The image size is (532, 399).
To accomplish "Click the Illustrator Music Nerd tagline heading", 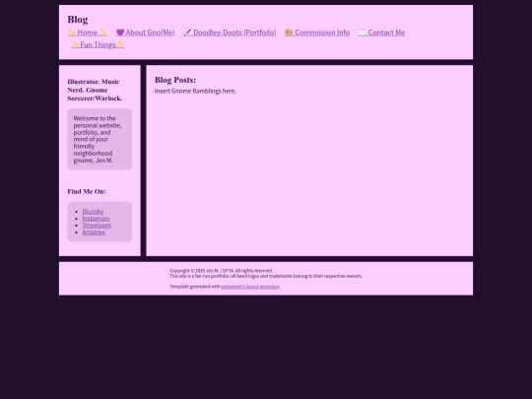I will pos(95,90).
